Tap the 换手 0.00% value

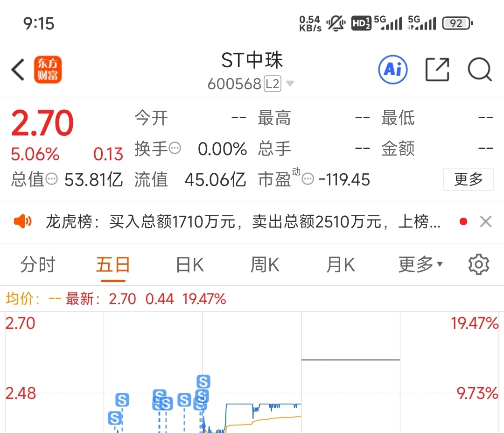click(223, 149)
